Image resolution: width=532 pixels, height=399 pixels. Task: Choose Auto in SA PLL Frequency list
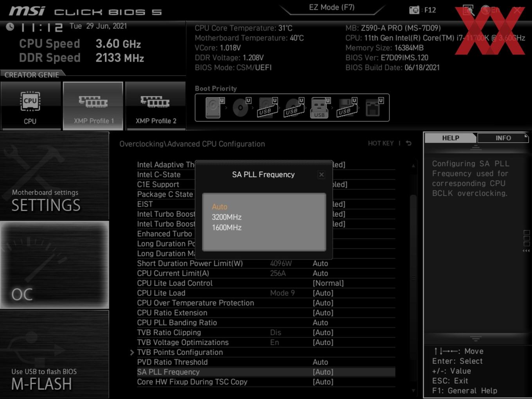pos(219,207)
